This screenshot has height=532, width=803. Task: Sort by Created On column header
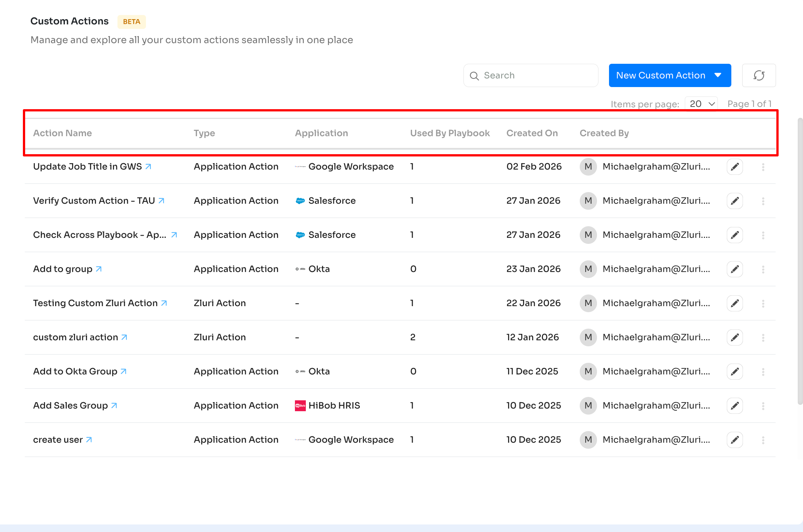532,133
